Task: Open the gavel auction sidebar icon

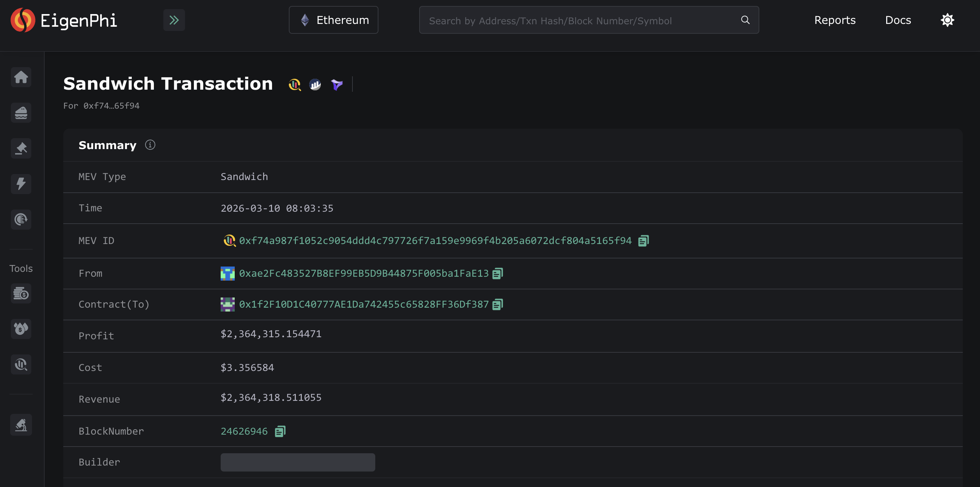Action: coord(21,148)
